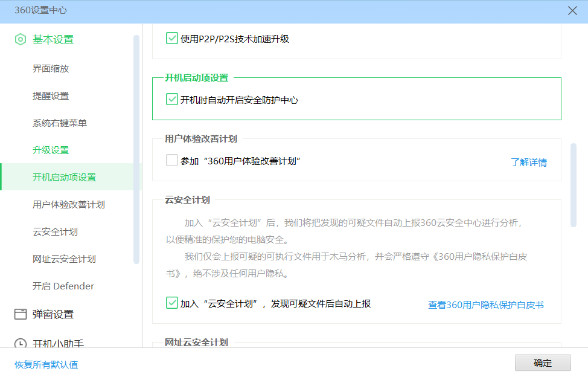588x377 pixels.
Task: Click the 开机启动项设置 group heading
Action: (x=197, y=78)
